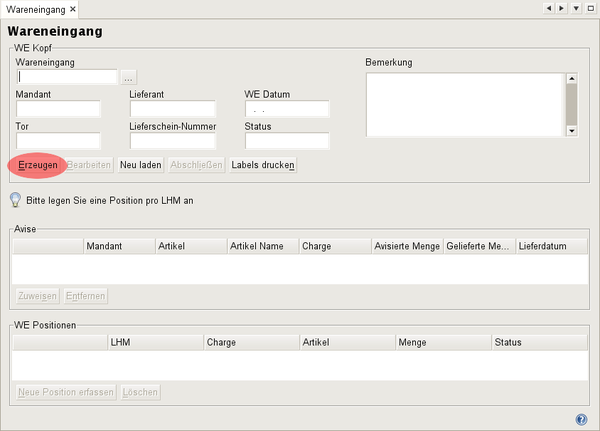The width and height of the screenshot is (600, 431).
Task: Sort WE Positionen by Status column
Action: pos(540,342)
